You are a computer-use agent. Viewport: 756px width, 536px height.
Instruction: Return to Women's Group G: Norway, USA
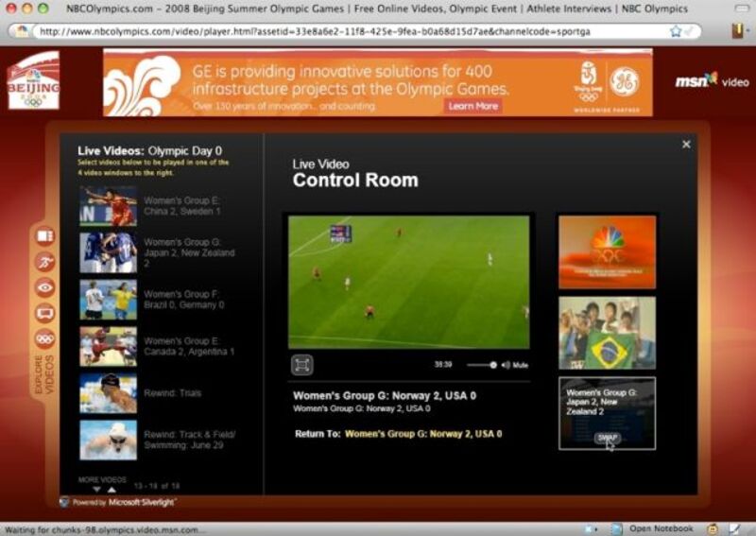point(422,434)
